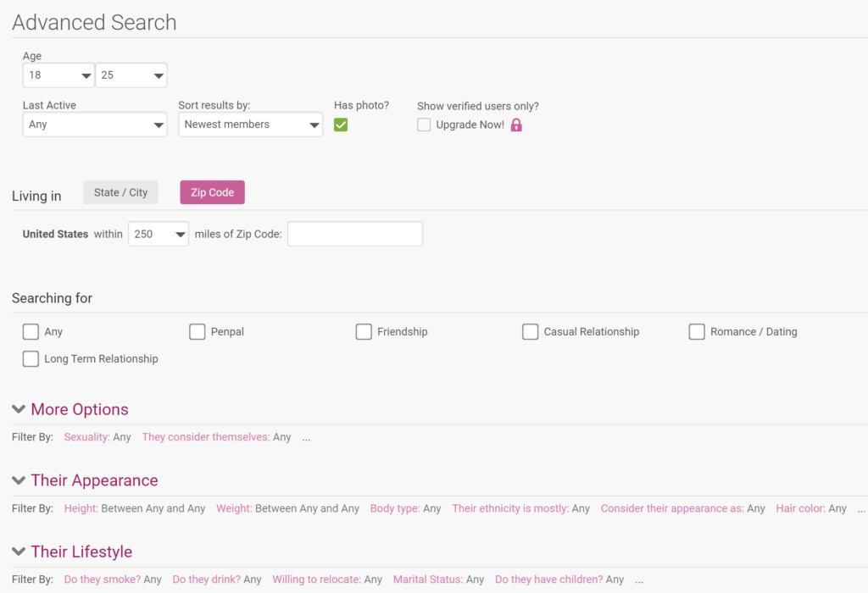The width and height of the screenshot is (868, 593).
Task: Toggle the Has photo checkbox
Action: coord(341,125)
